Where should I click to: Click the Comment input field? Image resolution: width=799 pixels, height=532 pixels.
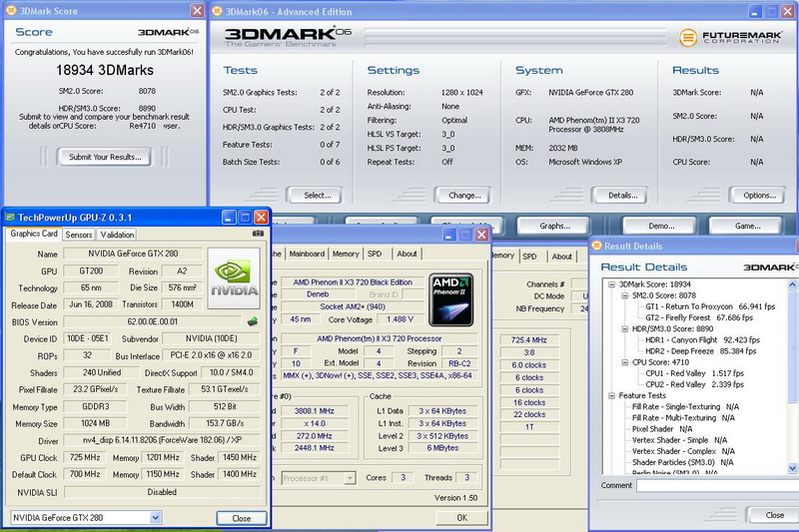[717, 486]
